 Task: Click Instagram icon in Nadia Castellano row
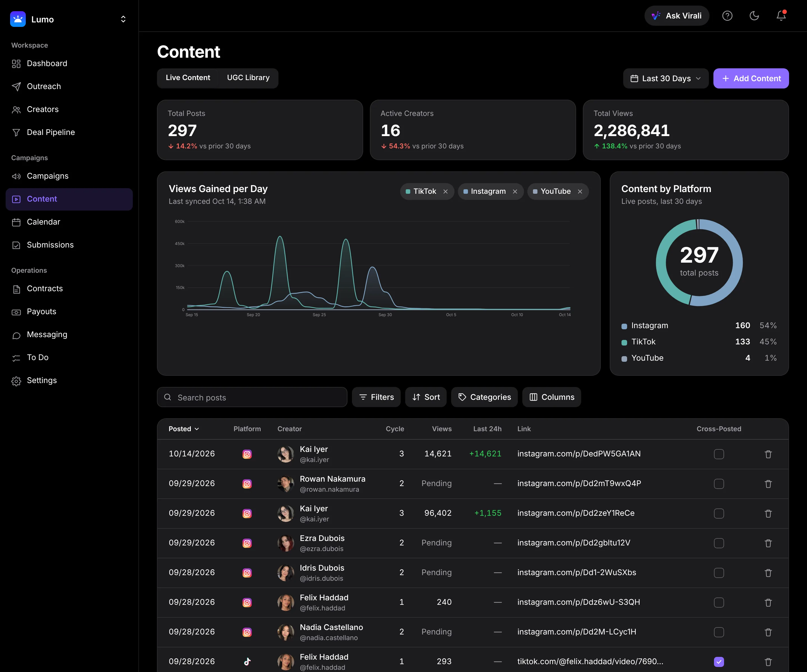[x=247, y=632]
